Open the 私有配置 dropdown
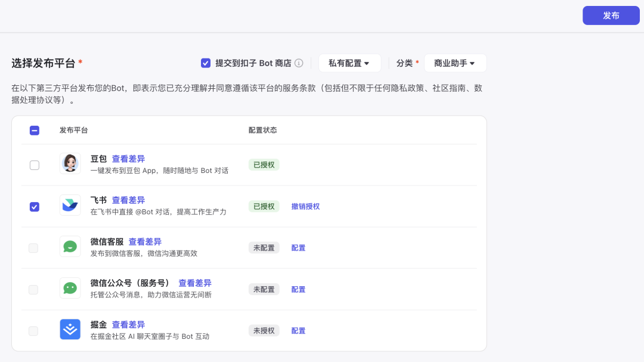 point(349,63)
